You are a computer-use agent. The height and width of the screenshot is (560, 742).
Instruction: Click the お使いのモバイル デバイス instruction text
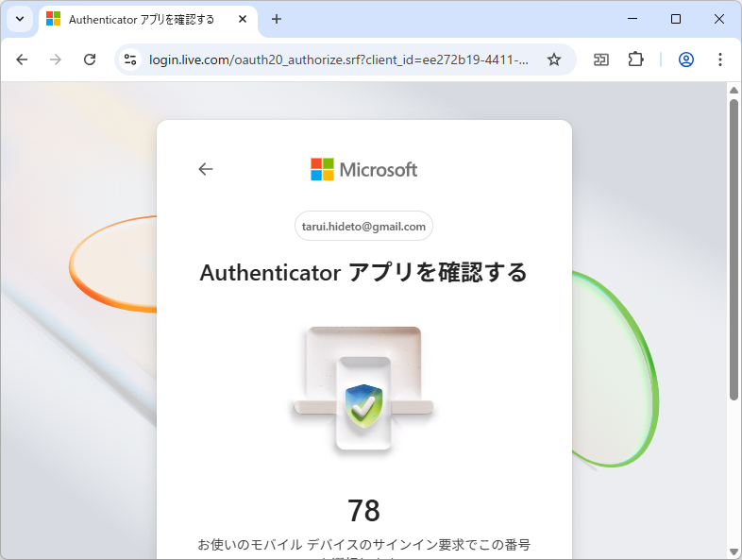(x=363, y=545)
